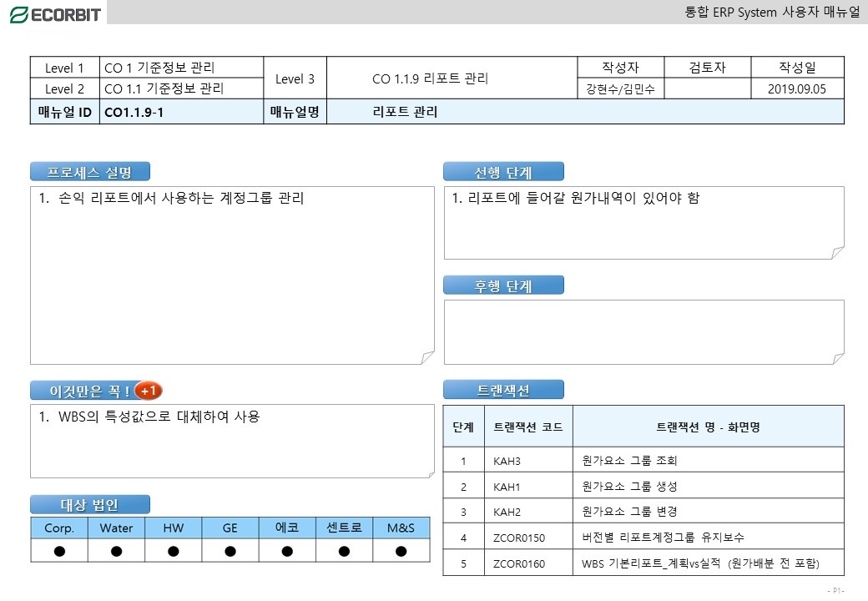
Task: Click the empty 후행 단계 text box
Action: click(643, 332)
